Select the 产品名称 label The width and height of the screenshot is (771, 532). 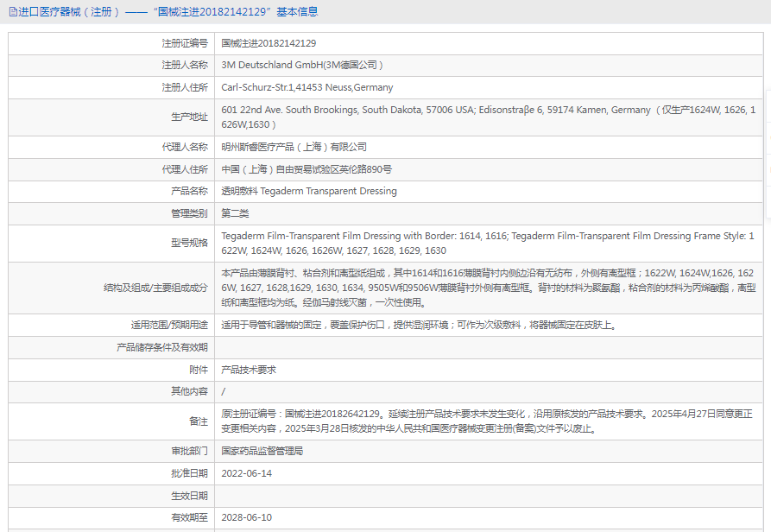(189, 191)
